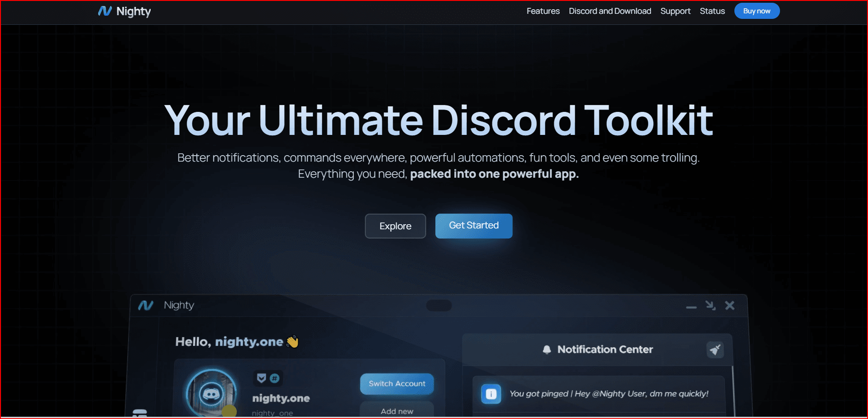Select the Discord profile avatar
The image size is (868, 419).
coord(211,394)
